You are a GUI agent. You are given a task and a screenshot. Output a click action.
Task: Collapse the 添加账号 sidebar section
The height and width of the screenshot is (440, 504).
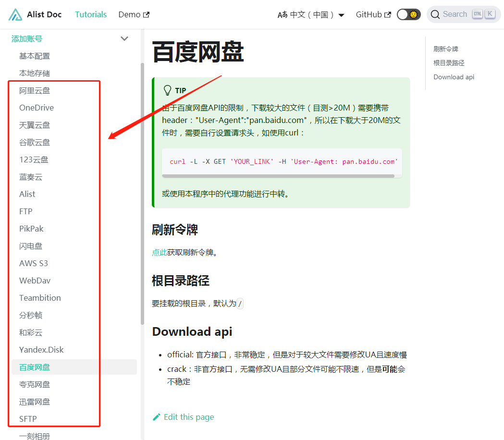pos(124,38)
